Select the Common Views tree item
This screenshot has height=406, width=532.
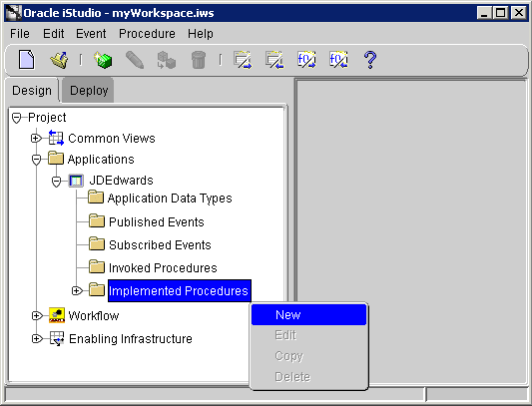[112, 138]
